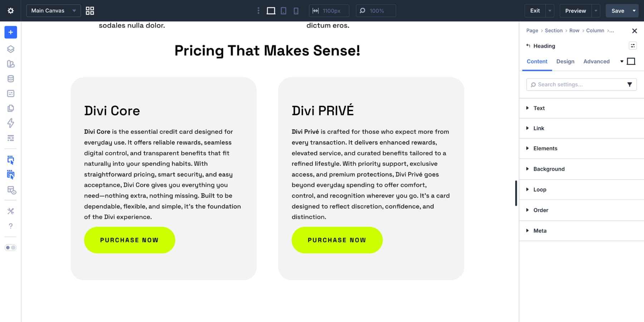644x322 pixels.
Task: Toggle desktop preview mode in the top bar
Action: 271,11
